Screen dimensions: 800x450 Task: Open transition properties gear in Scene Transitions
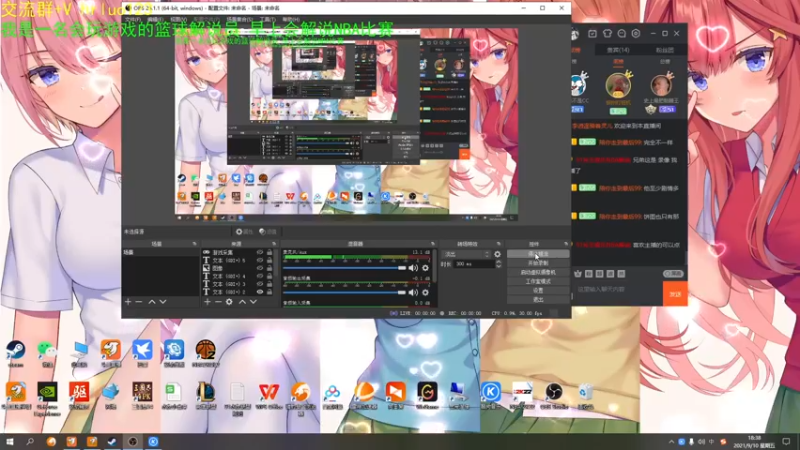[x=497, y=254]
